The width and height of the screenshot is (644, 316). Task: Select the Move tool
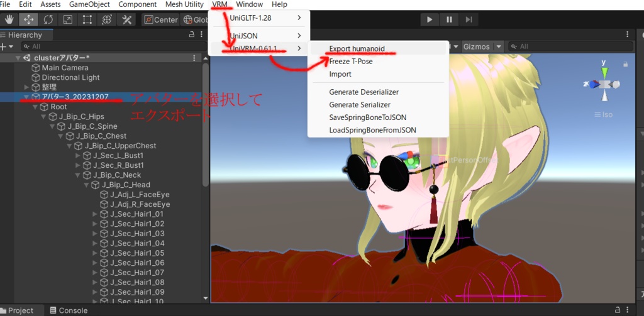[x=28, y=19]
